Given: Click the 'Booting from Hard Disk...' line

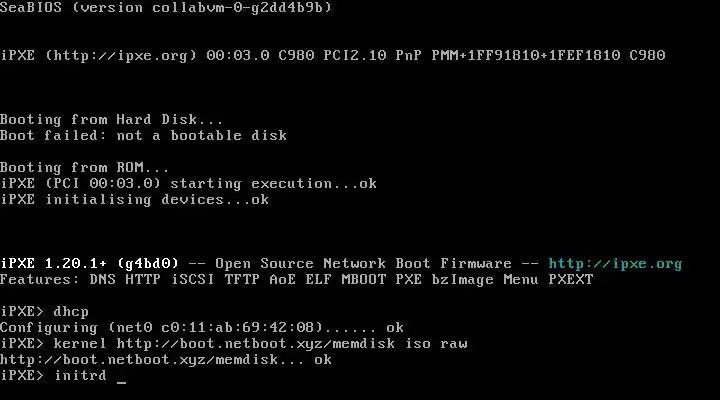Looking at the screenshot, I should 112,120.
